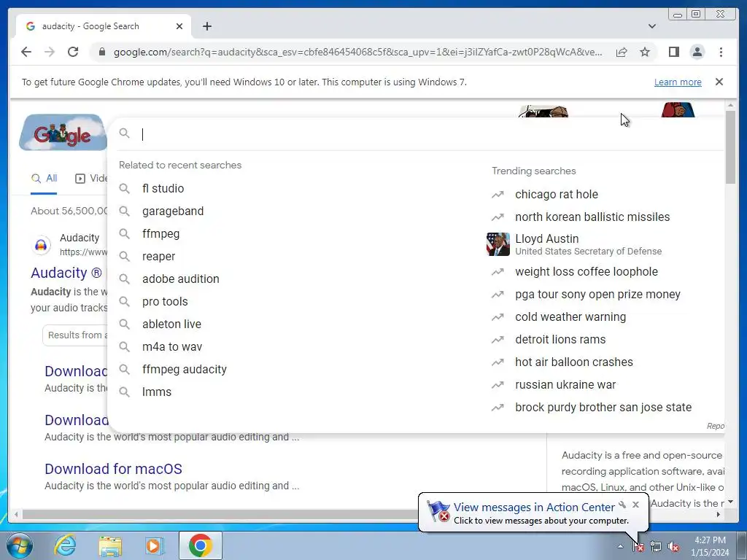The image size is (747, 560).
Task: Select the 'garageband' suggestion
Action: pyautogui.click(x=173, y=211)
